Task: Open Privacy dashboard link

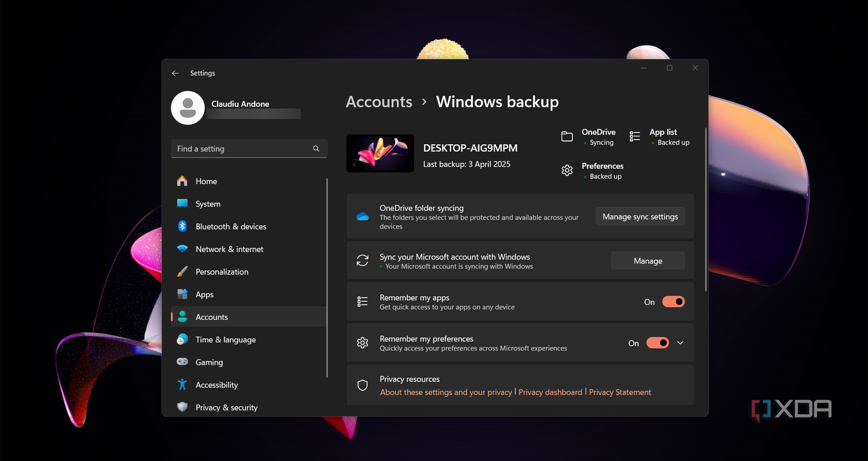Action: 550,392
